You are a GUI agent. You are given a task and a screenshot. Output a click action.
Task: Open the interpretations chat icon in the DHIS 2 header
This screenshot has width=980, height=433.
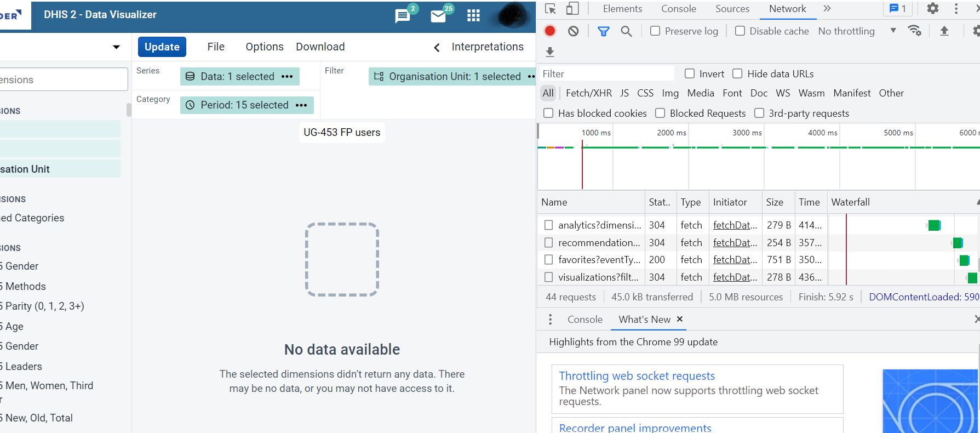point(403,16)
